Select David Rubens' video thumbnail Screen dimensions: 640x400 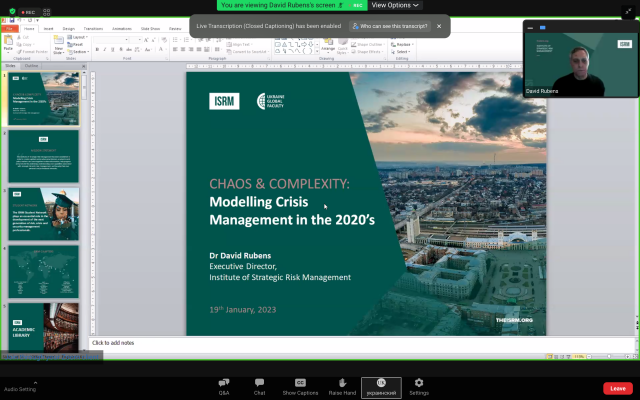(x=580, y=65)
